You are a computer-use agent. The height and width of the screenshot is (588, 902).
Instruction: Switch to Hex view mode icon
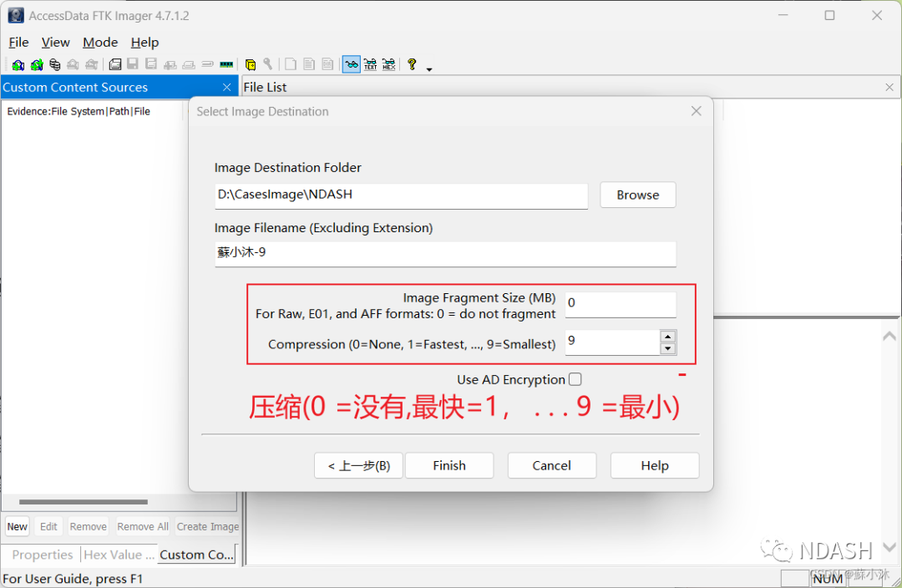point(389,64)
